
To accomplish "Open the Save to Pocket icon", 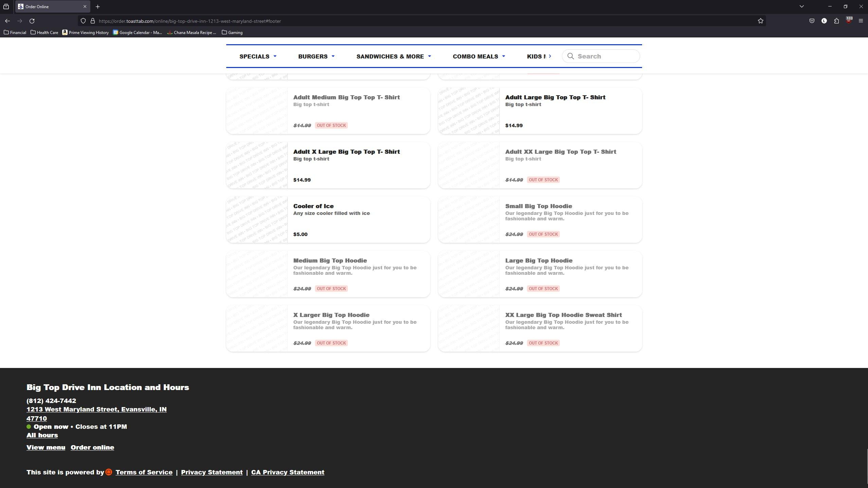I will [x=812, y=21].
